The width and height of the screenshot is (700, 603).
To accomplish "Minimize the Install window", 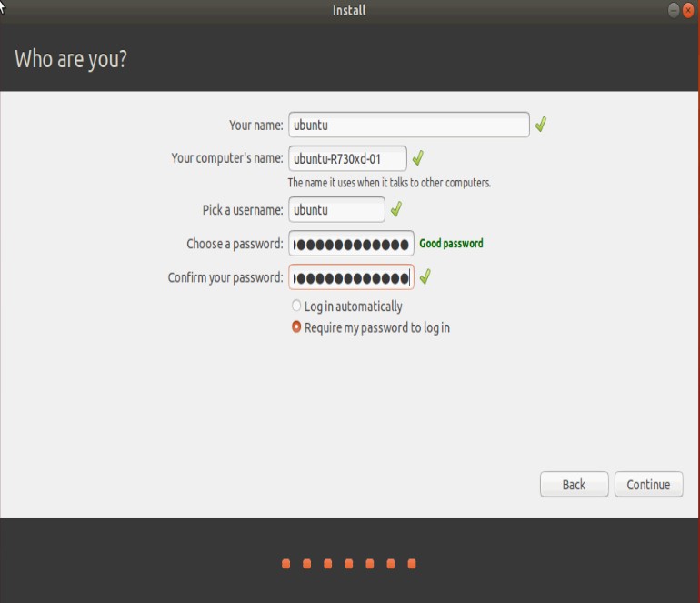I will tap(674, 10).
